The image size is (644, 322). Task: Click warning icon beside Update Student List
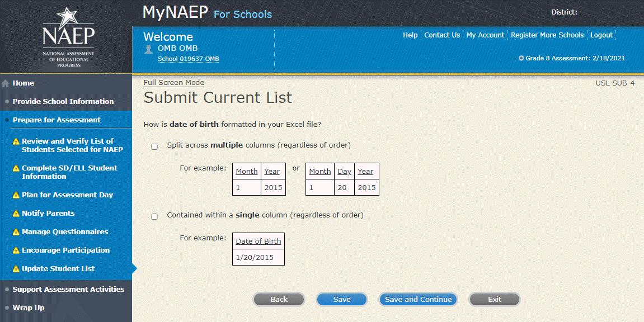[16, 269]
